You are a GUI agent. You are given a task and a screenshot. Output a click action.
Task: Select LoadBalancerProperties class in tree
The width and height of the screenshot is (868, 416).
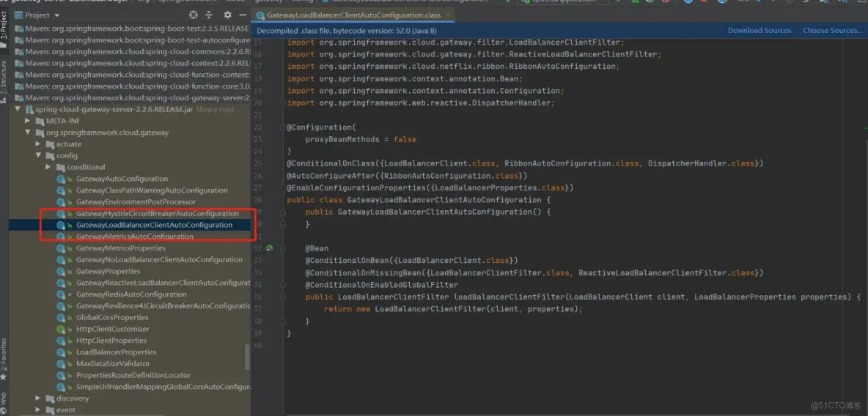pyautogui.click(x=117, y=352)
